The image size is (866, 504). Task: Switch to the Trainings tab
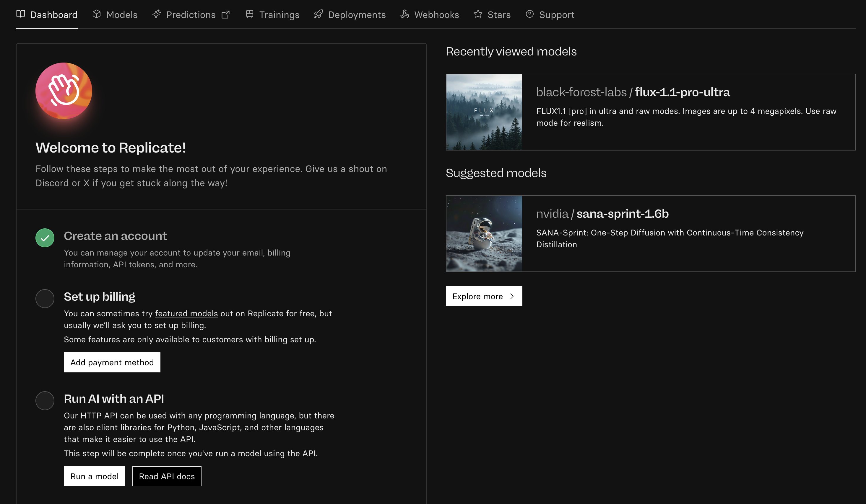(279, 15)
